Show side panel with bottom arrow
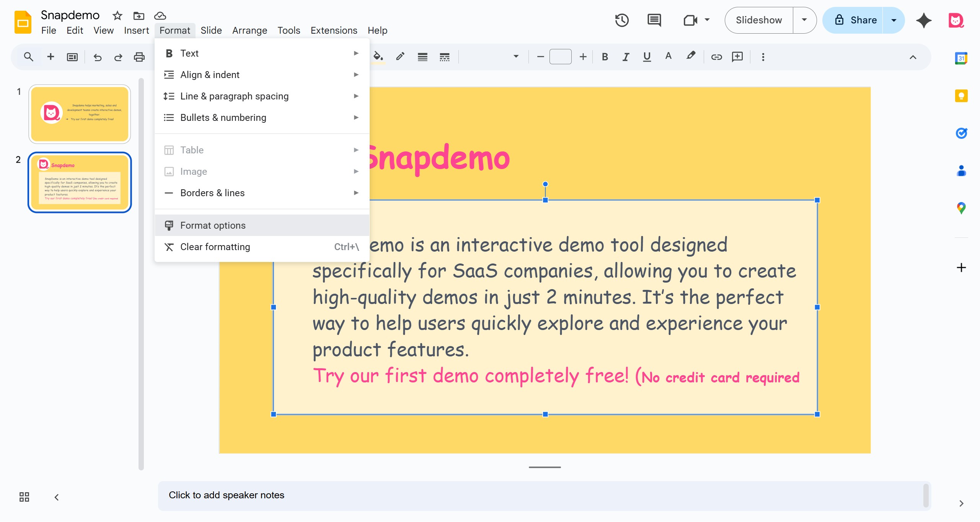980x522 pixels. [x=961, y=503]
